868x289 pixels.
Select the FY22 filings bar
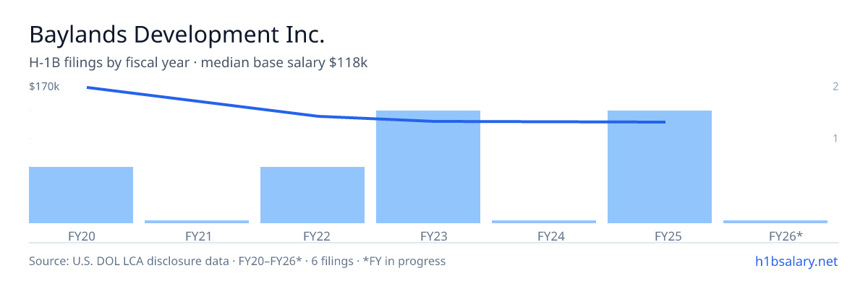312,195
